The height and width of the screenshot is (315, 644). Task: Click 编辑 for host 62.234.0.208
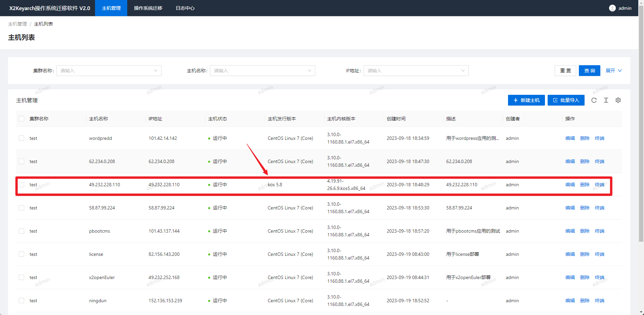click(570, 161)
